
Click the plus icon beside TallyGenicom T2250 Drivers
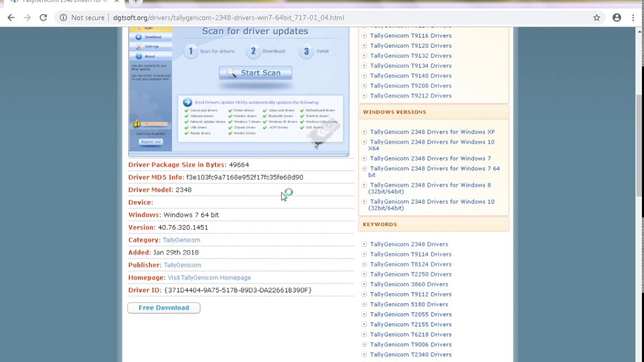click(x=364, y=275)
